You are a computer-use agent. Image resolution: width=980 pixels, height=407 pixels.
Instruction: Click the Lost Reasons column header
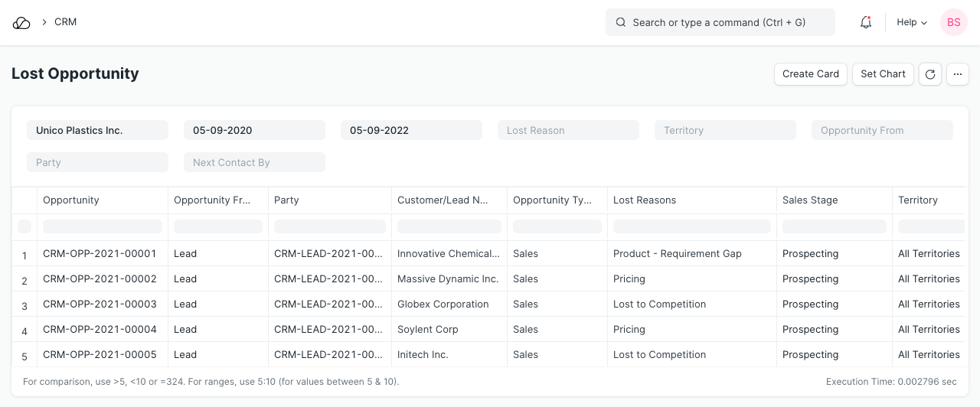[x=645, y=200]
